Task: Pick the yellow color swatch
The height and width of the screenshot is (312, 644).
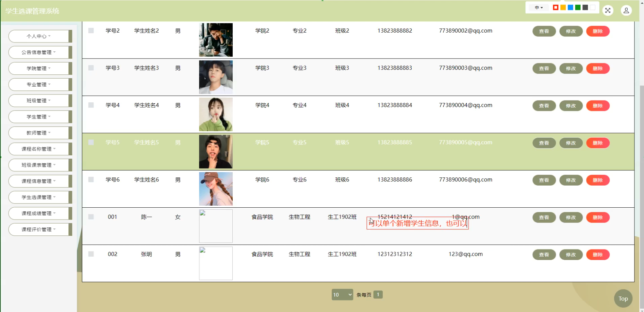Action: click(563, 7)
